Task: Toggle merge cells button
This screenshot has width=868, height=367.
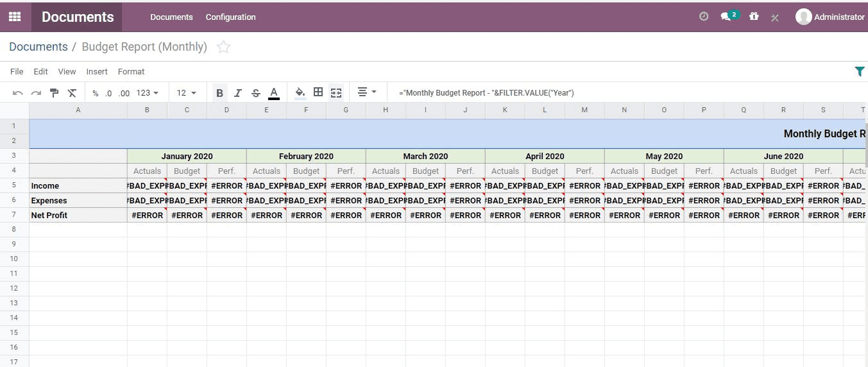Action: click(336, 93)
